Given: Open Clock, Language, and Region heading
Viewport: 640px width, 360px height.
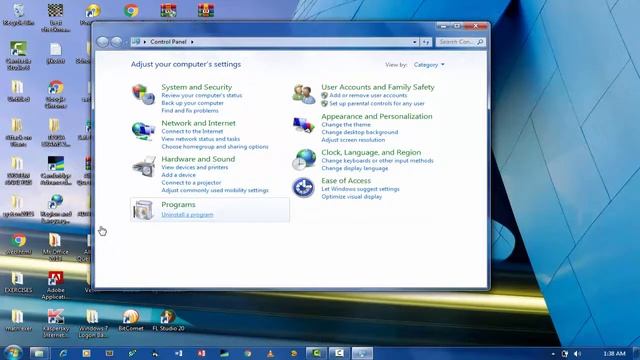Looking at the screenshot, I should click(x=371, y=152).
